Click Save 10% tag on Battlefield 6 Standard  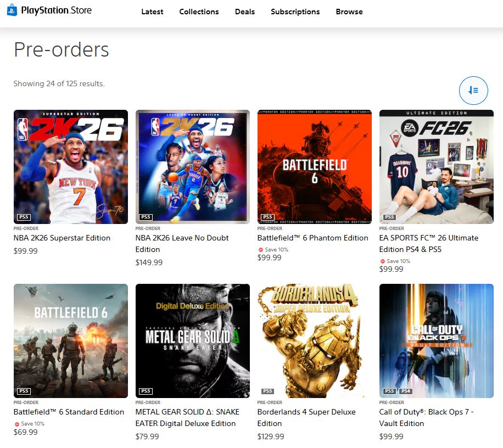pyautogui.click(x=30, y=424)
